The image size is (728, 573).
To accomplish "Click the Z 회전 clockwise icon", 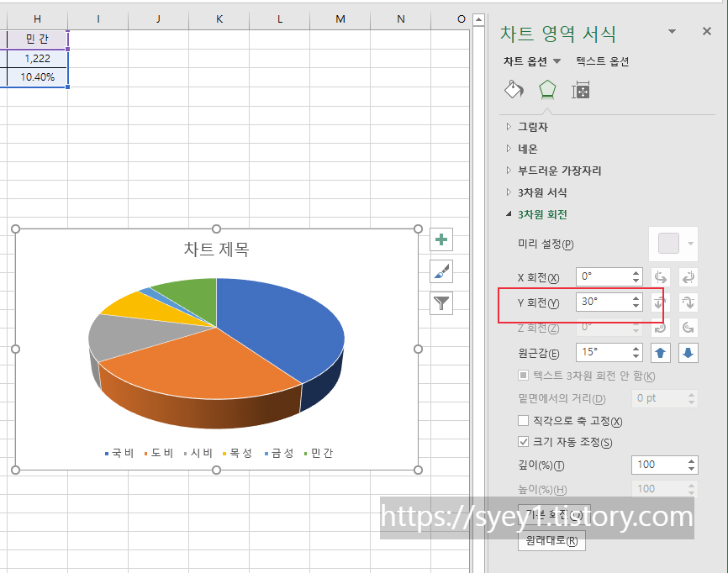I will click(660, 328).
